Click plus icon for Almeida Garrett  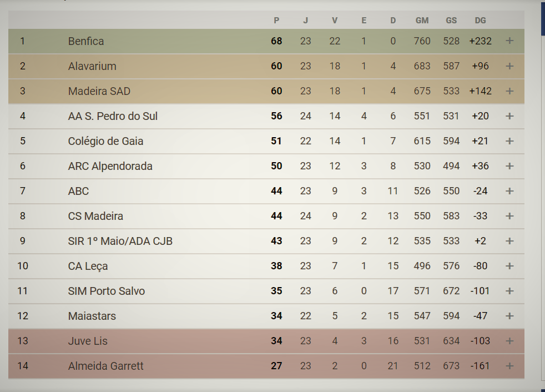point(509,366)
